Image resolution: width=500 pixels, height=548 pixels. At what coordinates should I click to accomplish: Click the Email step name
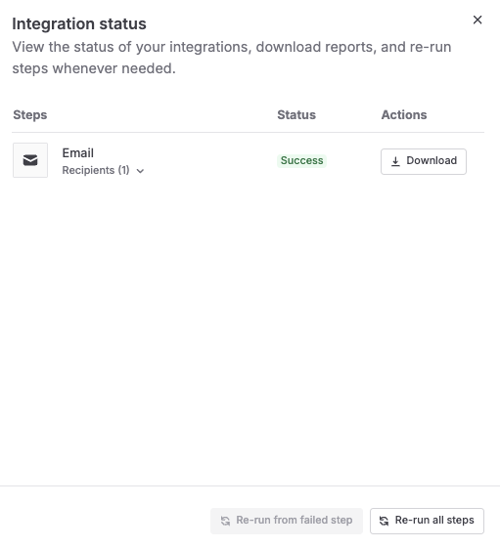pos(78,153)
